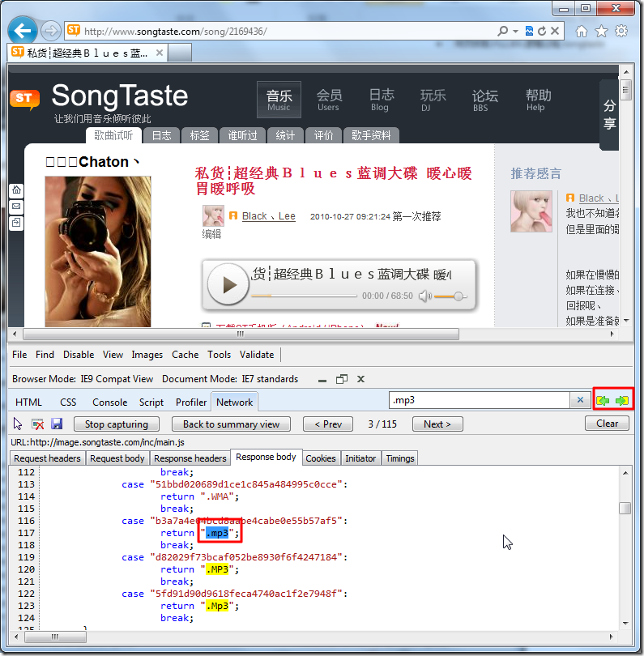This screenshot has width=644, height=656.
Task: Jump to next search result green arrow
Action: [622, 400]
